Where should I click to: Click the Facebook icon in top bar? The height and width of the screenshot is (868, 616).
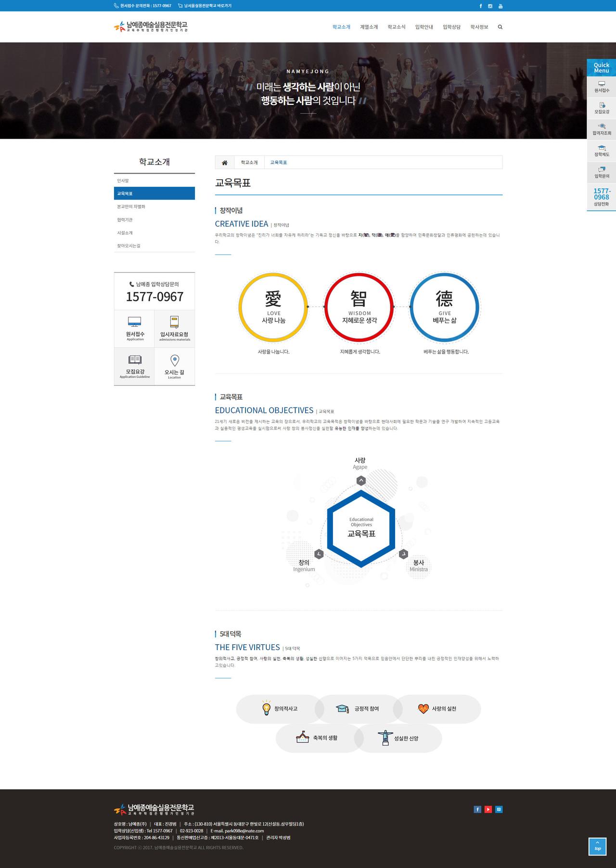point(480,6)
